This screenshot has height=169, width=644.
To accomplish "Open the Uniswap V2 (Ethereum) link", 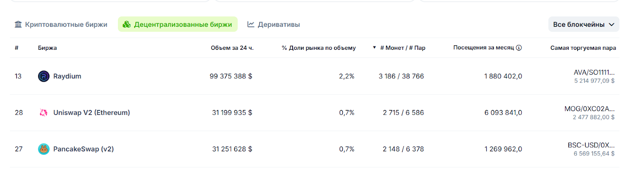I will click(x=91, y=113).
